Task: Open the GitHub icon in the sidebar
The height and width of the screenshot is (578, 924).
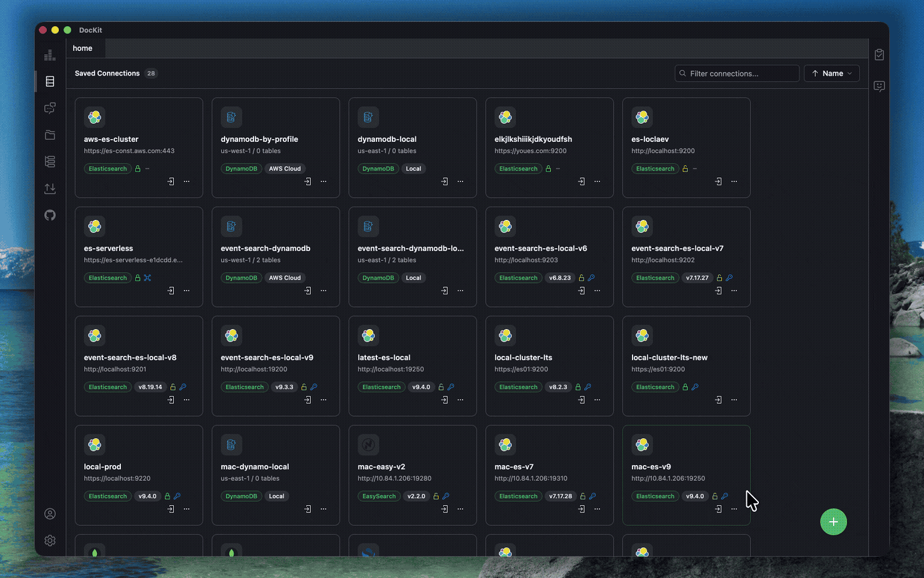Action: click(49, 215)
